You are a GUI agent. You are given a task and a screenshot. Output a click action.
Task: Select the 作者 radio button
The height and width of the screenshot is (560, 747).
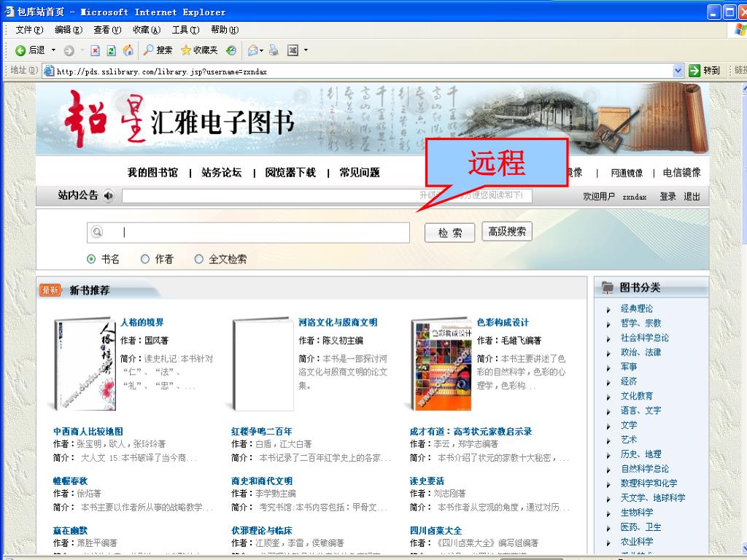click(145, 259)
